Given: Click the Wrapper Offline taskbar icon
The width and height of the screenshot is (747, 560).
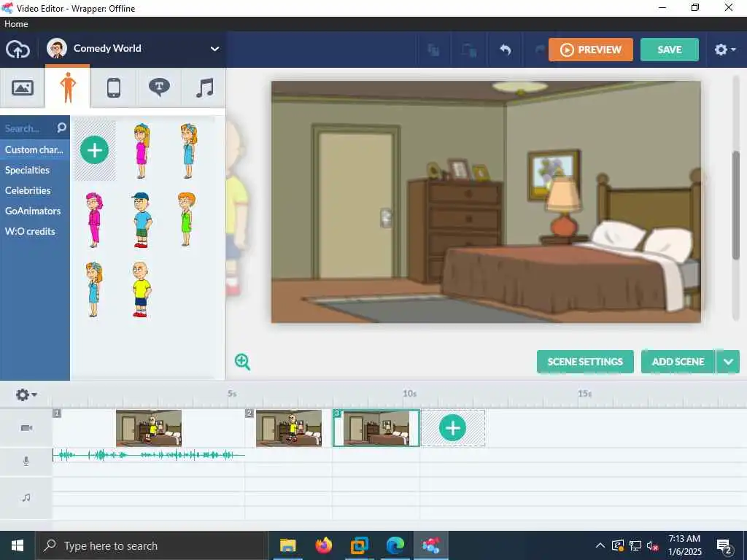Looking at the screenshot, I should tap(430, 545).
